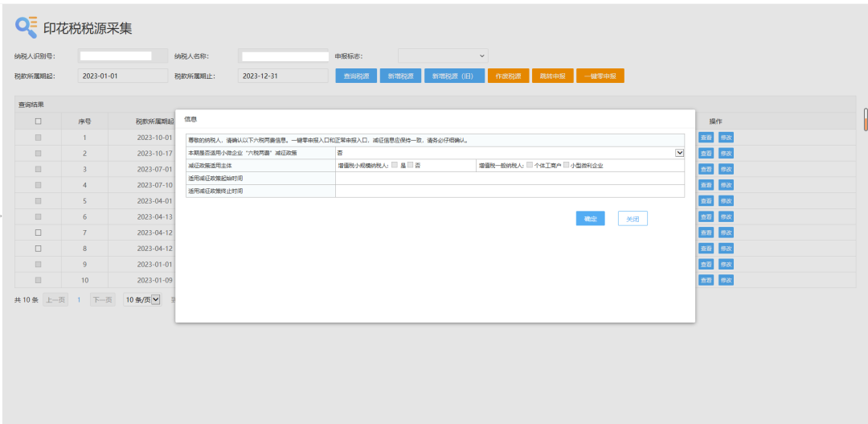This screenshot has width=868, height=424.
Task: Tick the checkbox of row 9
Action: point(39,265)
